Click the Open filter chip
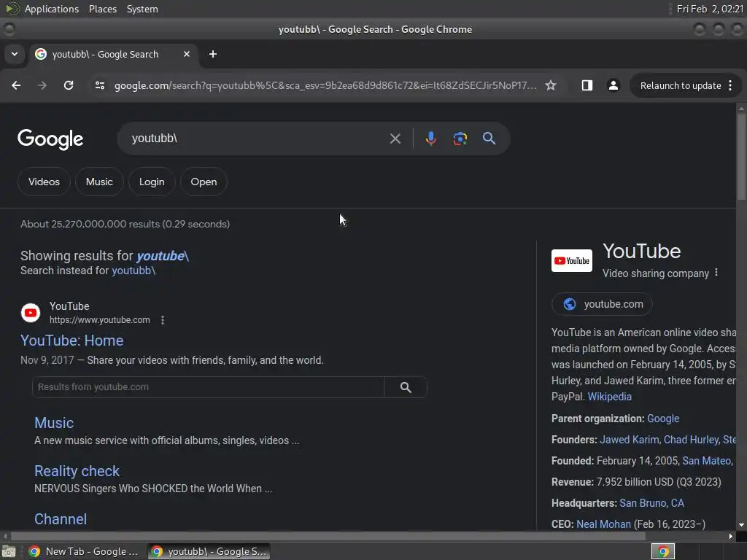Screen dimensions: 747x560 coord(204,182)
